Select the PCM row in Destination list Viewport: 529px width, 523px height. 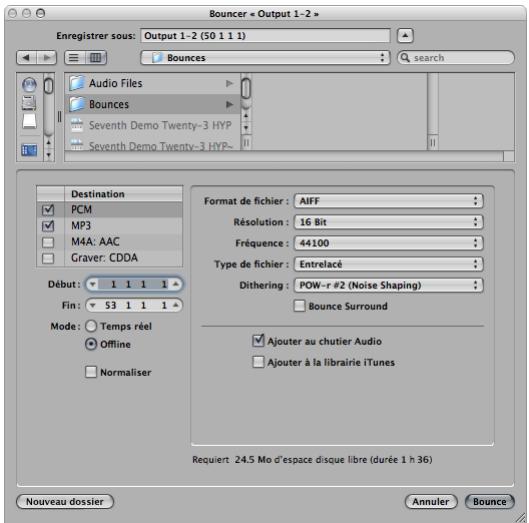pyautogui.click(x=110, y=210)
